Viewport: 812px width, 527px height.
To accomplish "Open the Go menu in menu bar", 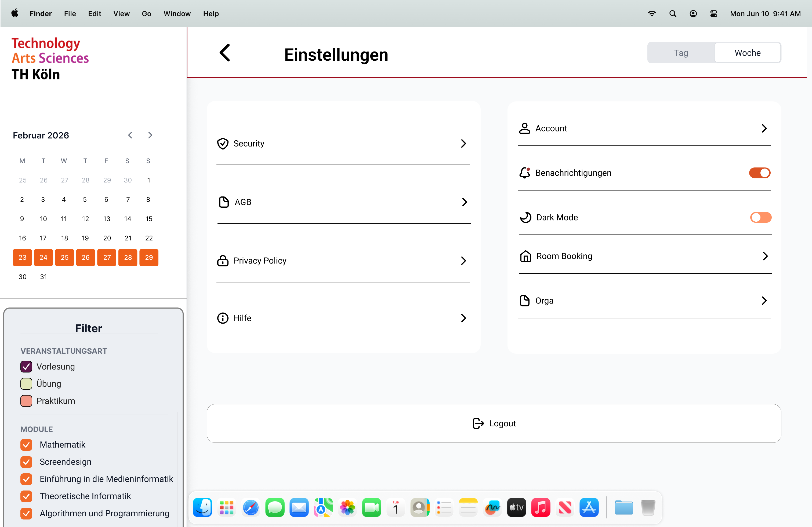I will (146, 14).
